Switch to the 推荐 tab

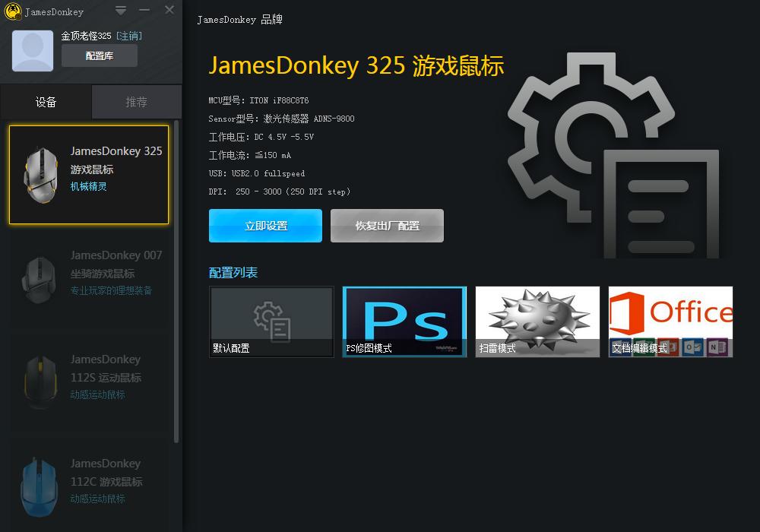pos(136,101)
